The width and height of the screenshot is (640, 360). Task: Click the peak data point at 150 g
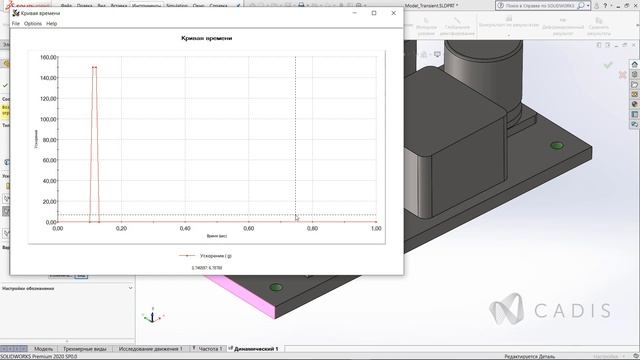[x=94, y=67]
